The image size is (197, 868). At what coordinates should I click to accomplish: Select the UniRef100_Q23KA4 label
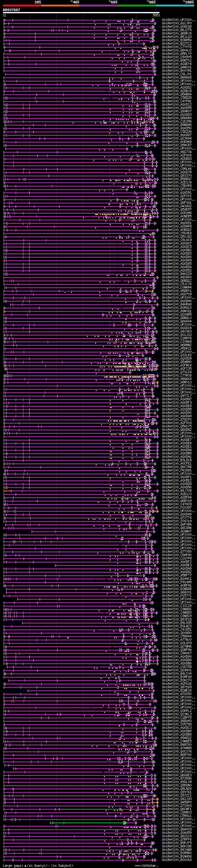tap(177, 138)
